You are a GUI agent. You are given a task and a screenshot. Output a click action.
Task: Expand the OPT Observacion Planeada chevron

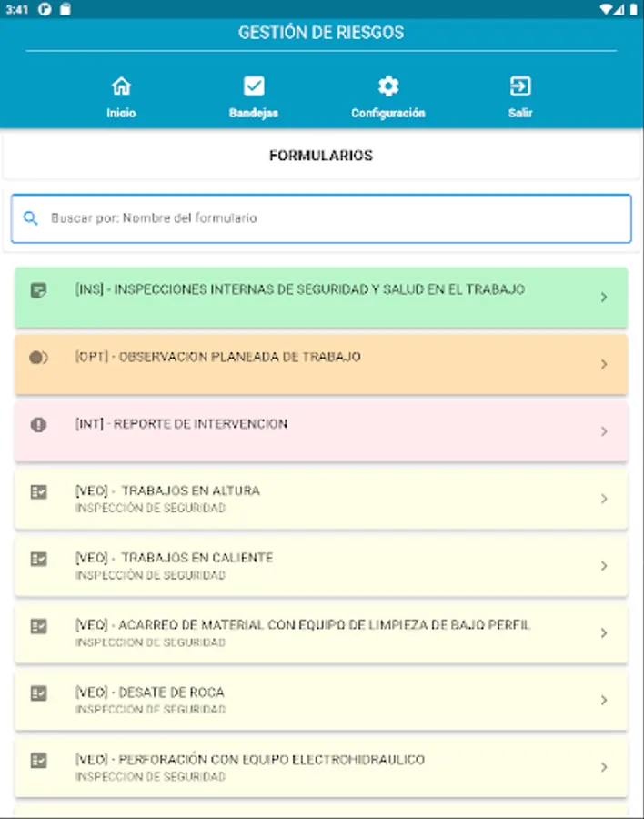(x=604, y=364)
